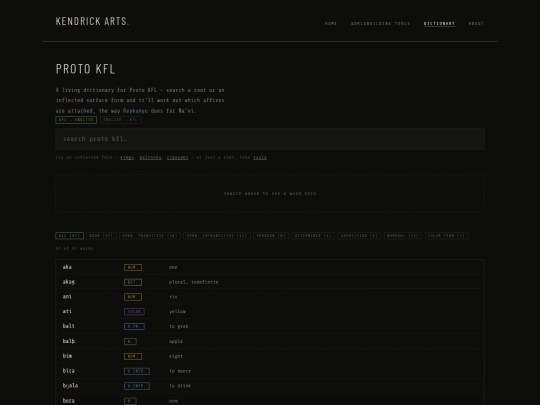The width and height of the screenshot is (540, 405).
Task: Show only Numeral entries
Action: coord(403,236)
